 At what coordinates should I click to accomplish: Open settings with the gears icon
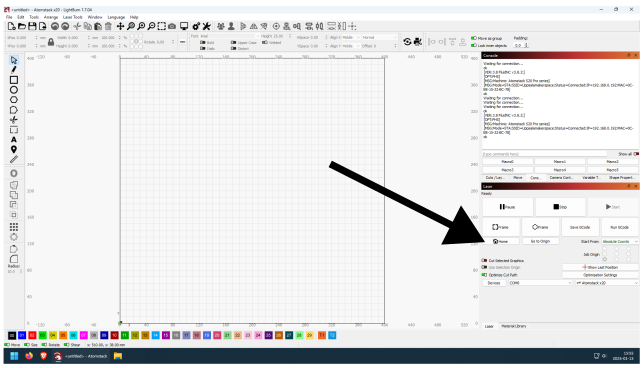point(196,26)
